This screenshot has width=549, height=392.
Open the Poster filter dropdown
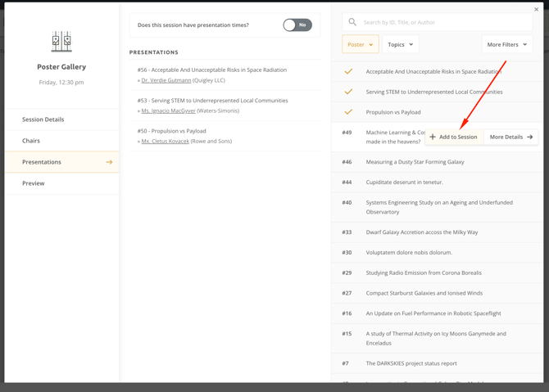[360, 44]
